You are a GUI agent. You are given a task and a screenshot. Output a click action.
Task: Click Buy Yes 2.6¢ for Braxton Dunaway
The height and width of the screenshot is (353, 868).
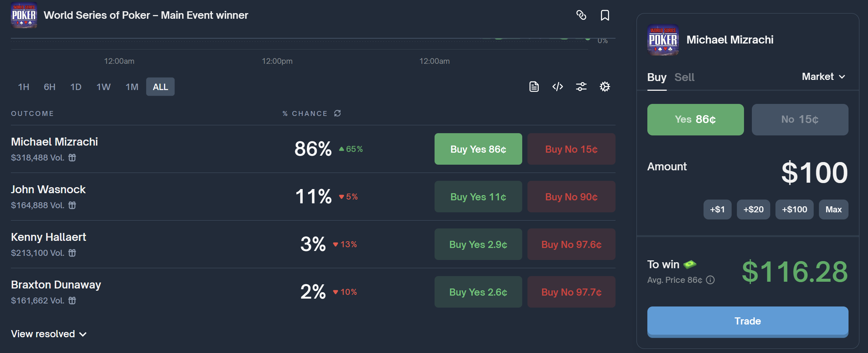click(x=478, y=292)
